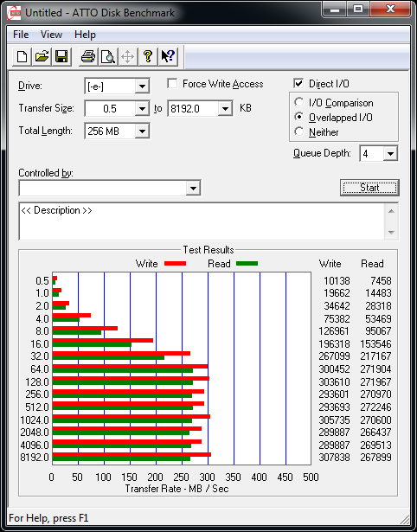The height and width of the screenshot is (532, 417).
Task: Open Print Preview toolbar icon
Action: pos(108,56)
